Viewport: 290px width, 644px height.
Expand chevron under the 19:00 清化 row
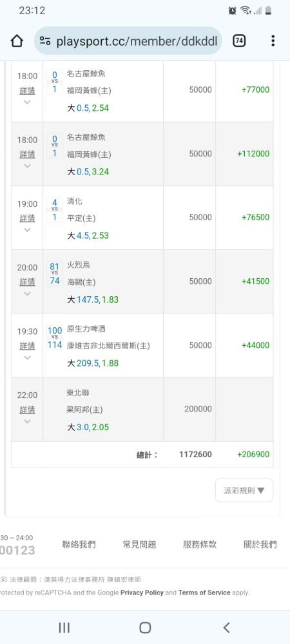pyautogui.click(x=27, y=230)
